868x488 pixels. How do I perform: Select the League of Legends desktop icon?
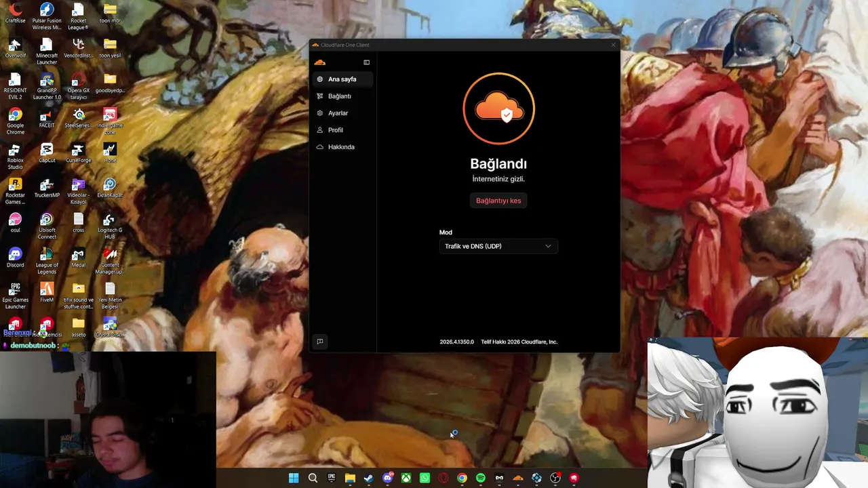47,262
